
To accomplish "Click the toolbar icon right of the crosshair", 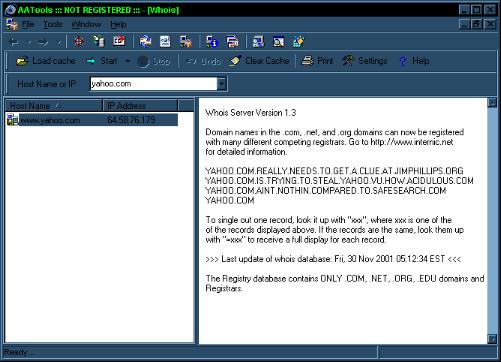I will coord(99,42).
